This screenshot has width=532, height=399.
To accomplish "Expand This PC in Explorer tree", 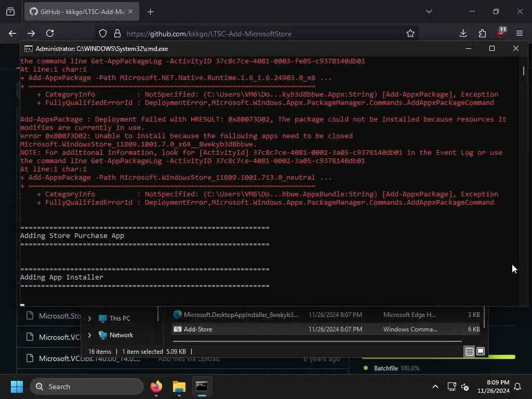I will click(x=89, y=318).
